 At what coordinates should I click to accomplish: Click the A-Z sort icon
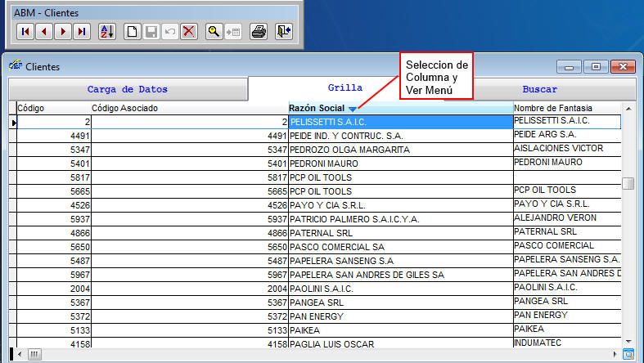point(106,32)
